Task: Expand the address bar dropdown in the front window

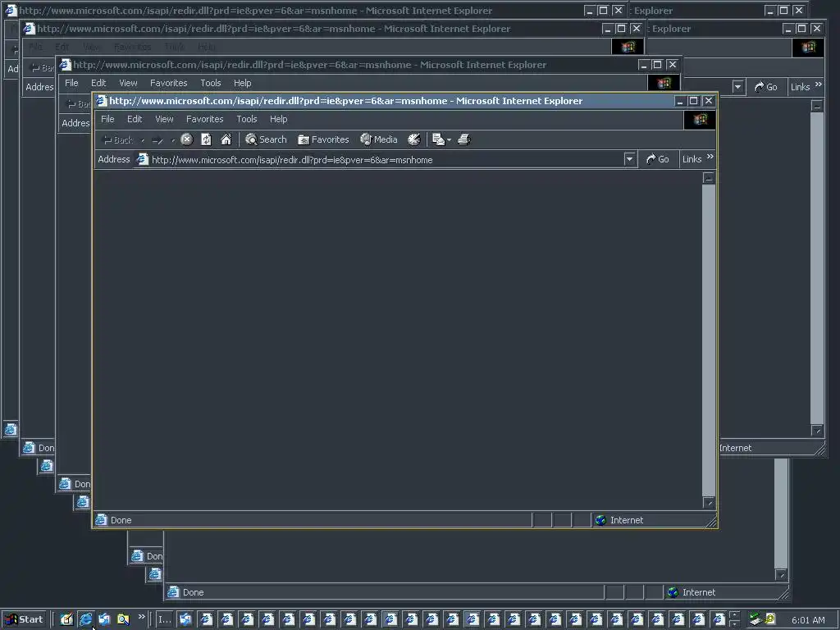Action: [x=629, y=160]
